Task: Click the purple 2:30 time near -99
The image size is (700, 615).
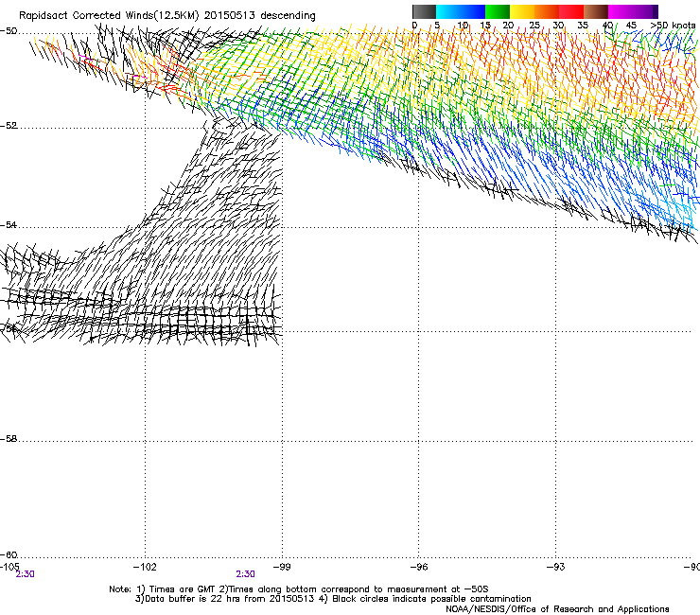Action: (246, 574)
